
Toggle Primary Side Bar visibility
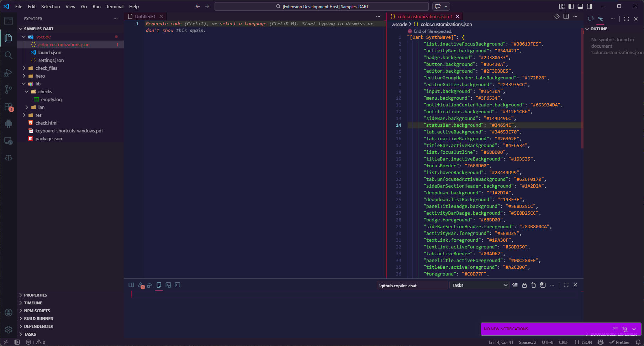[571, 6]
